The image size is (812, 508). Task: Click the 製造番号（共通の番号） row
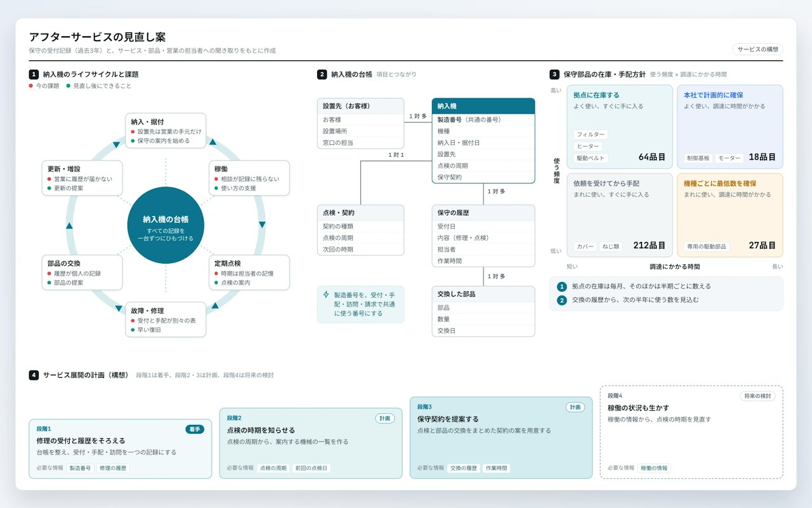[483, 119]
